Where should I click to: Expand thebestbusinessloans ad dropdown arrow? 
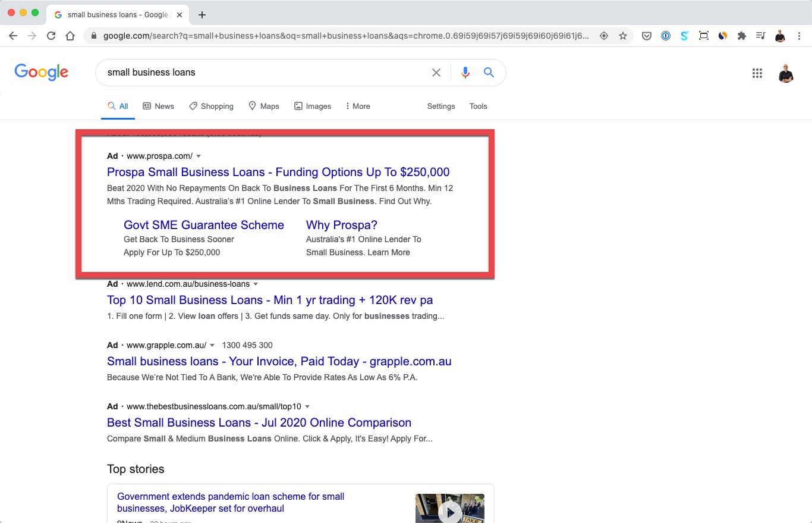tap(307, 407)
